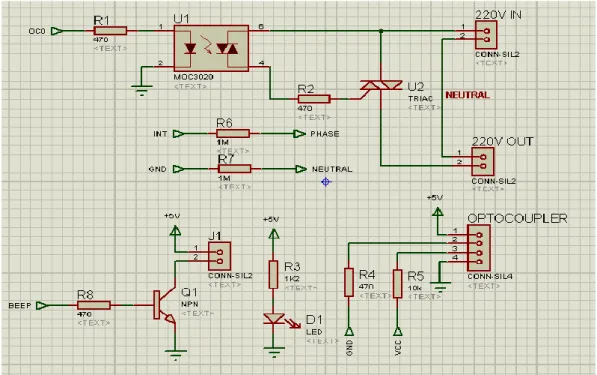Click the VCC terminal arrow below R5
Viewport: 597px width, 375px height.
click(397, 331)
